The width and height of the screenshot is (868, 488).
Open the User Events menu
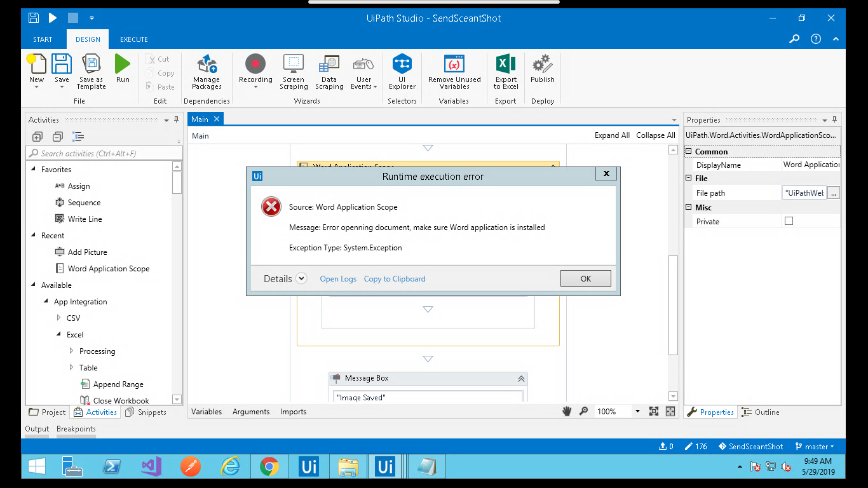pyautogui.click(x=364, y=72)
